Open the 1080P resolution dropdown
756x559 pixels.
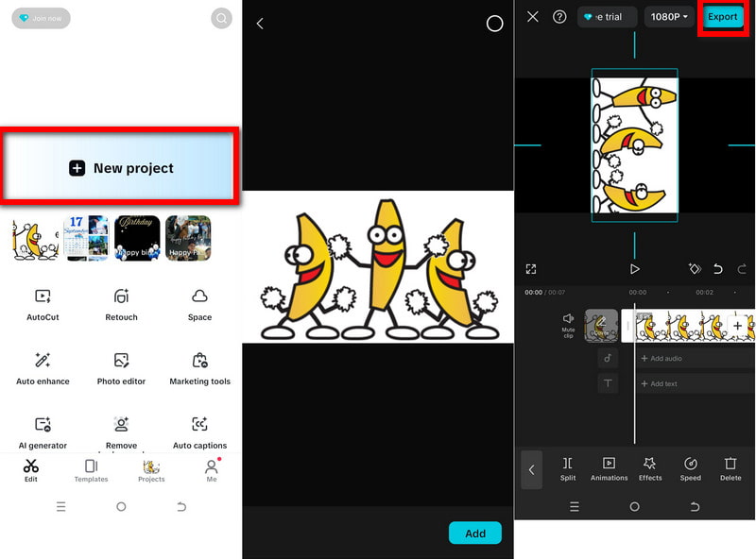point(669,17)
